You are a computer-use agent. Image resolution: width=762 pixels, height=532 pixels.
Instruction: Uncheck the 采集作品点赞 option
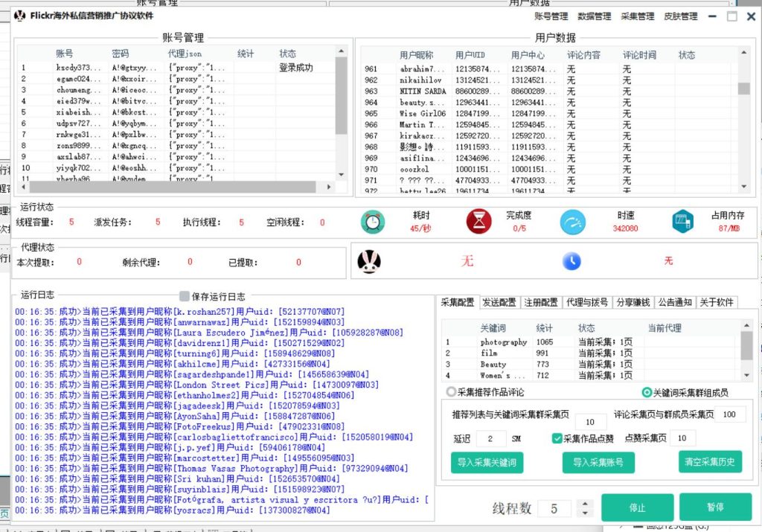(x=556, y=438)
